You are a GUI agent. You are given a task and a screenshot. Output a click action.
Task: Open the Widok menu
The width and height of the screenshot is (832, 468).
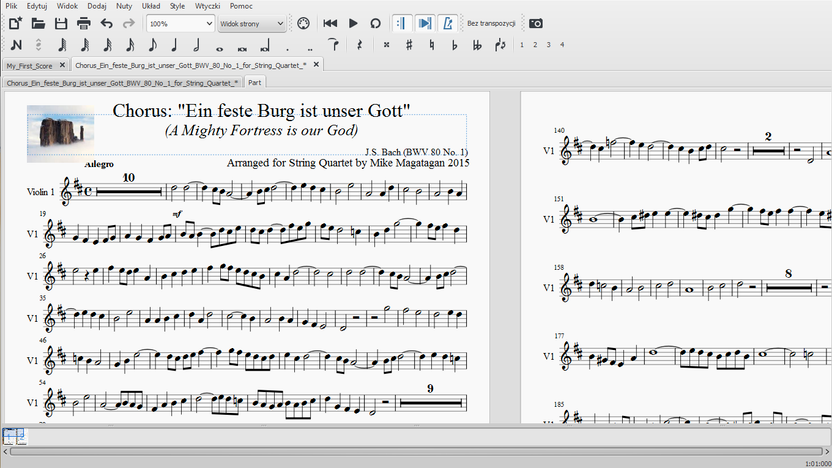point(67,6)
